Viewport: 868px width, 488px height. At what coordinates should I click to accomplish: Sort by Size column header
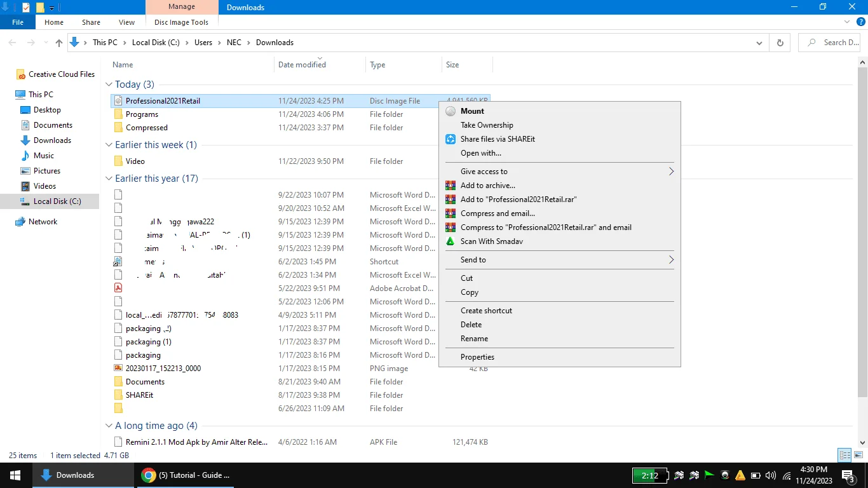pos(467,65)
